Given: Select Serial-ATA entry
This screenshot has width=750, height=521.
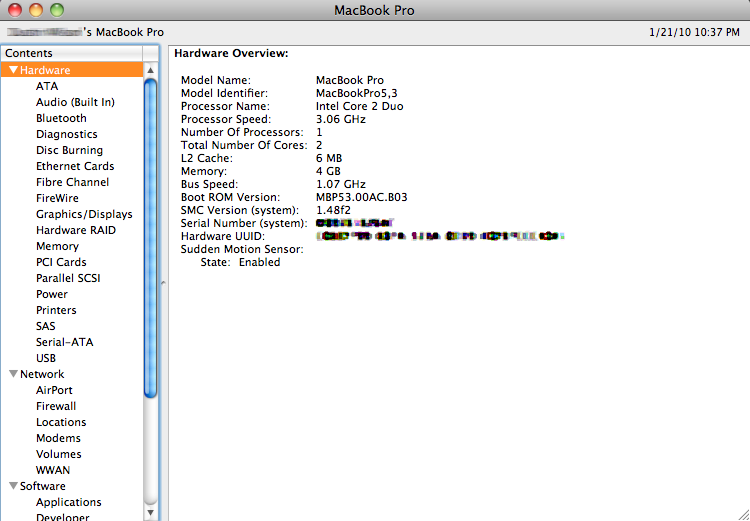Looking at the screenshot, I should tap(65, 342).
